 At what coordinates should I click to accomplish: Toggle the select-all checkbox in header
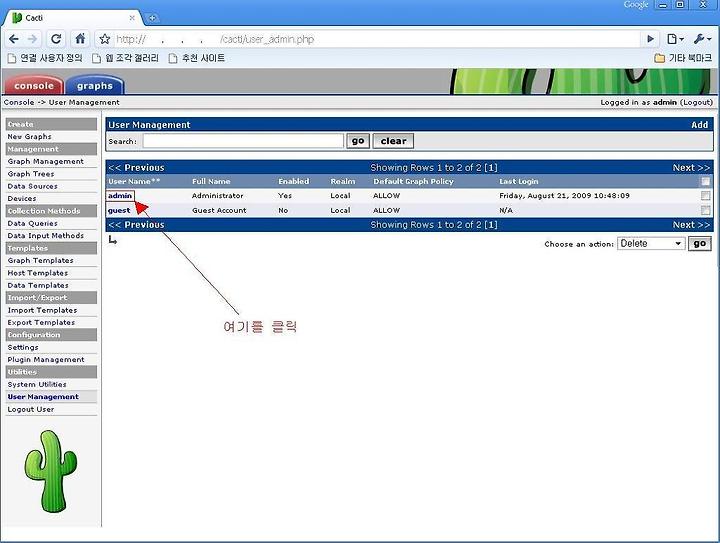tap(705, 181)
